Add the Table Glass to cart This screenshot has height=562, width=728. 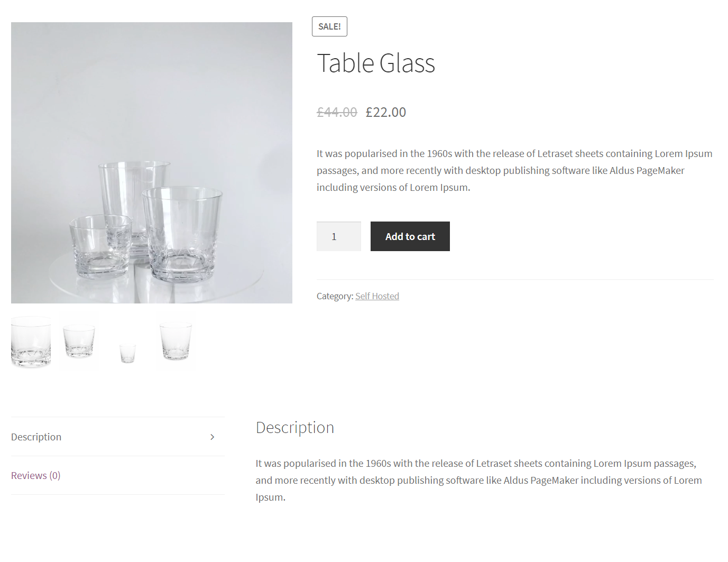click(x=410, y=236)
